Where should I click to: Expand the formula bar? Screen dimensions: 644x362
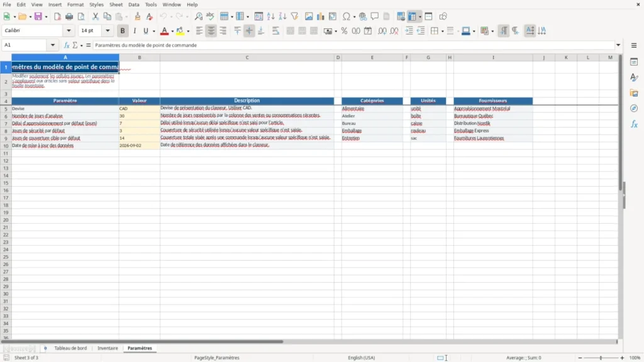click(x=618, y=45)
